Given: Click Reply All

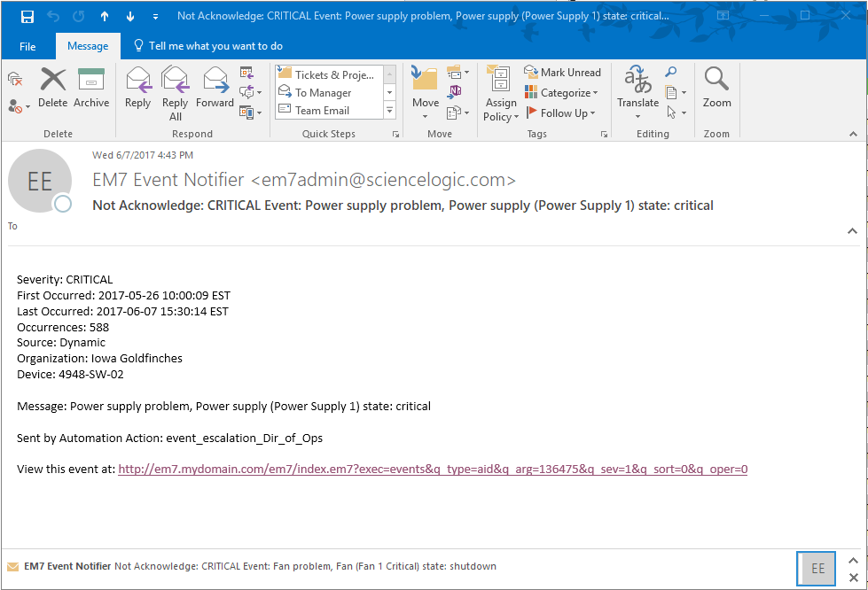Looking at the screenshot, I should coord(175,93).
